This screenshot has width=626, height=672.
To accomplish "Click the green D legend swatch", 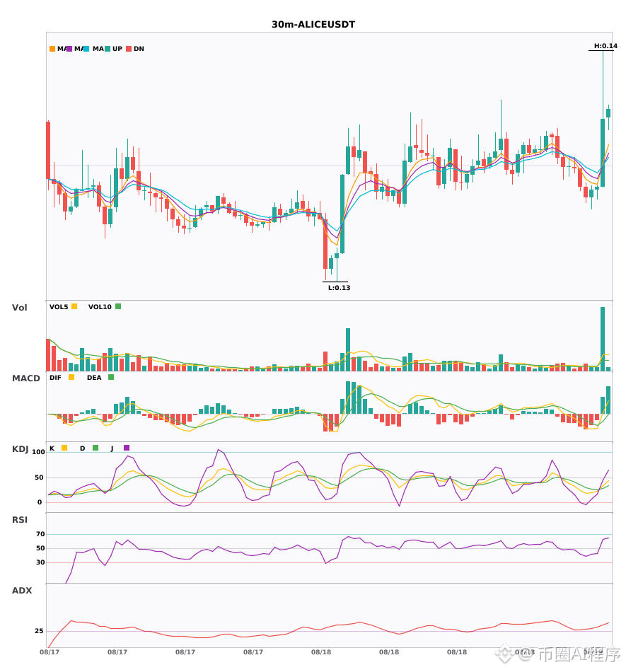I will point(95,448).
